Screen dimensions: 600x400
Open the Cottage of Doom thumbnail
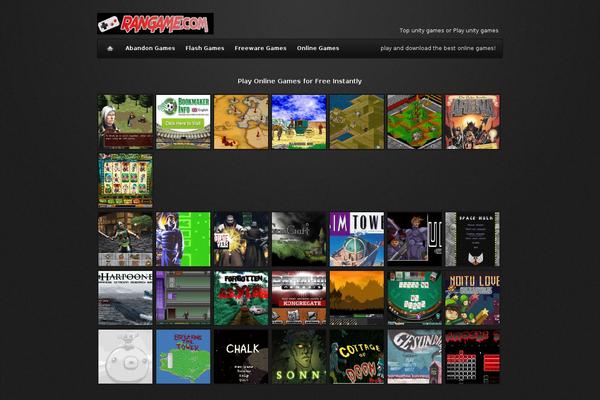click(357, 357)
